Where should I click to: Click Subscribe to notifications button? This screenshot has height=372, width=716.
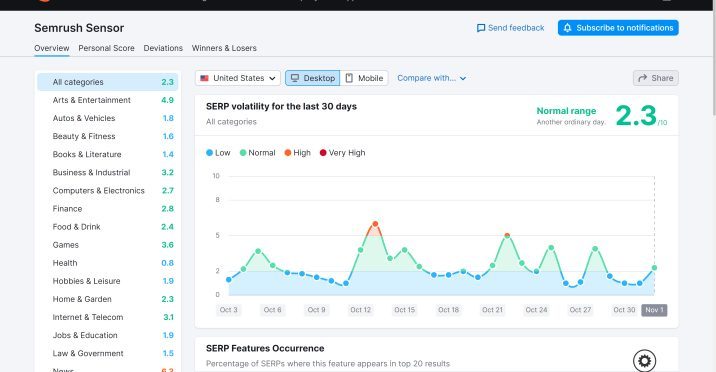618,28
